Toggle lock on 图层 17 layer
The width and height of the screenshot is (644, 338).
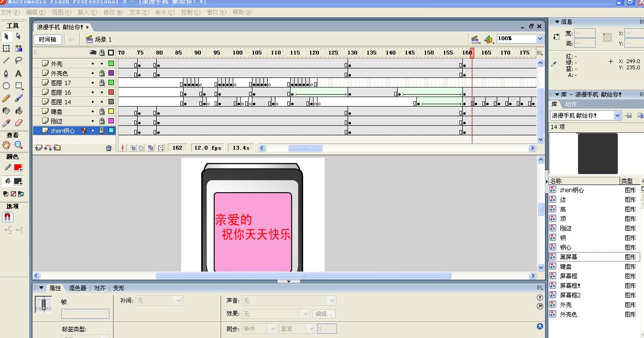point(102,83)
